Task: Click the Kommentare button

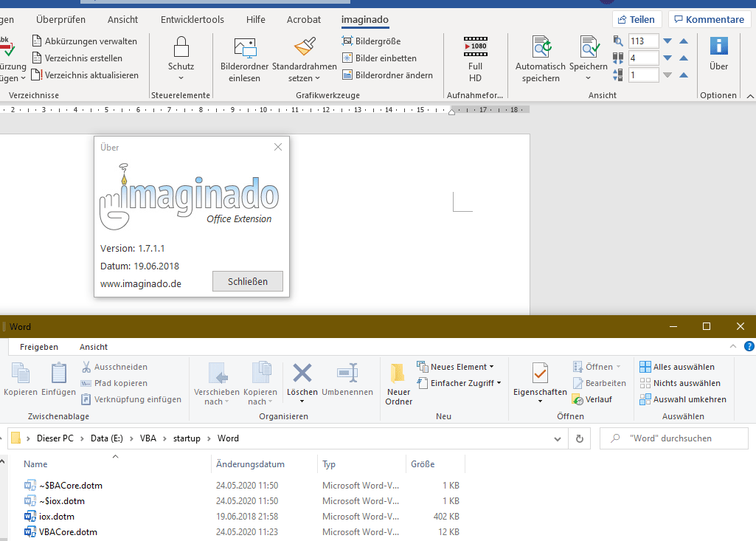Action: click(710, 19)
